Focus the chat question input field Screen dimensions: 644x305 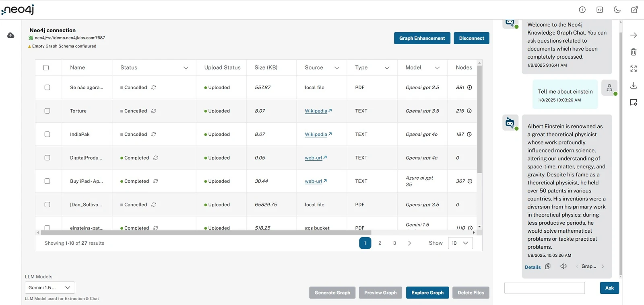click(544, 288)
